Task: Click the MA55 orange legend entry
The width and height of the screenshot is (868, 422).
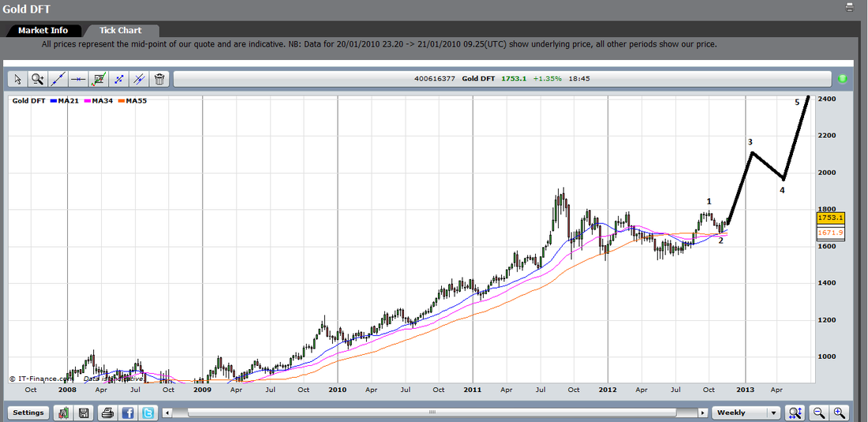Action: click(x=133, y=101)
